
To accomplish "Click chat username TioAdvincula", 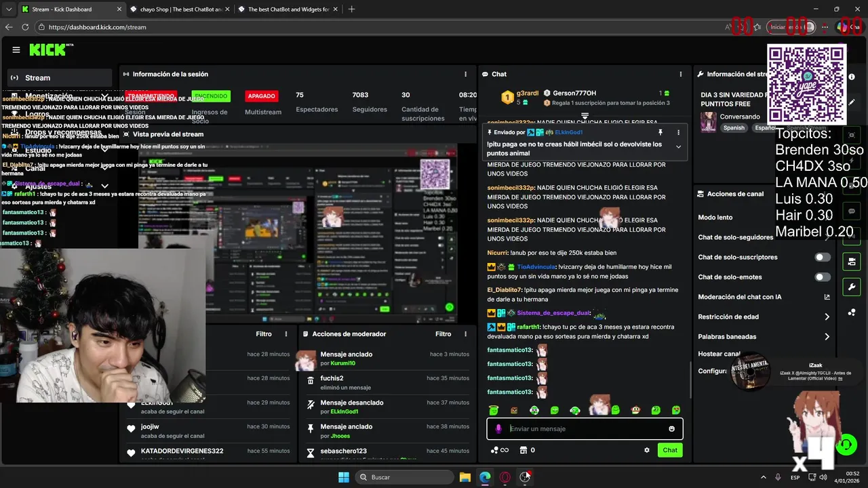I will pyautogui.click(x=536, y=267).
